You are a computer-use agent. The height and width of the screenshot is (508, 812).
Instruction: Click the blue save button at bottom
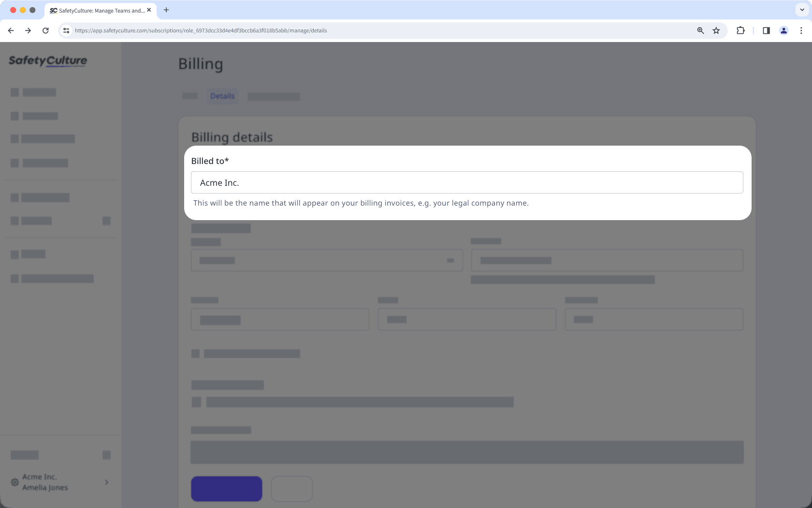[x=226, y=489]
